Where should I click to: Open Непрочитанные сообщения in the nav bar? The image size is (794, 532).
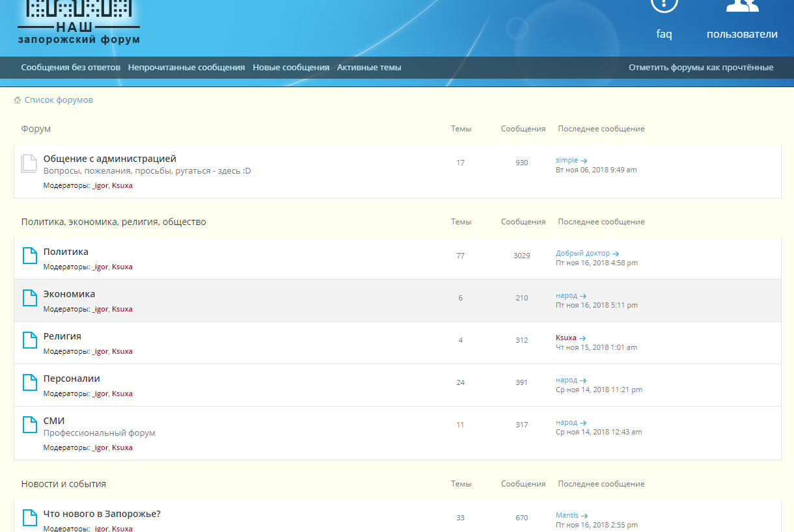(186, 68)
